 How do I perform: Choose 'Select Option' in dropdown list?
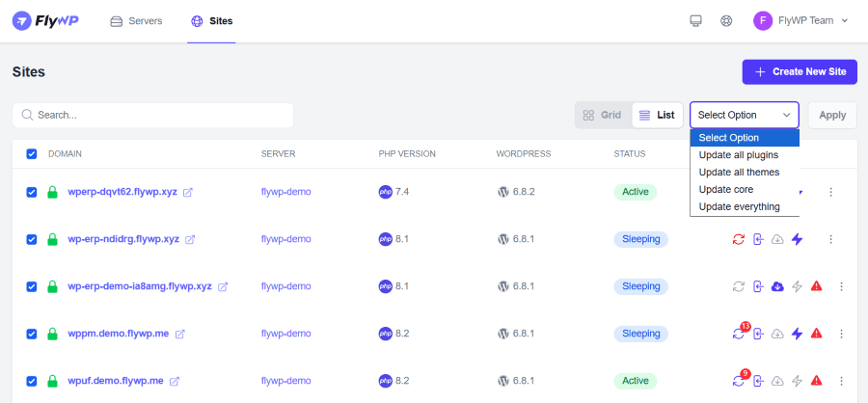tap(745, 138)
